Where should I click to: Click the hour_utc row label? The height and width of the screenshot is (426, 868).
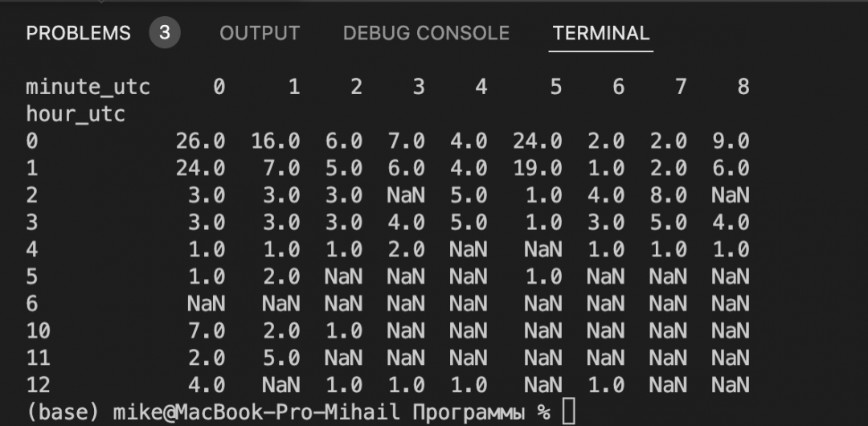click(76, 114)
